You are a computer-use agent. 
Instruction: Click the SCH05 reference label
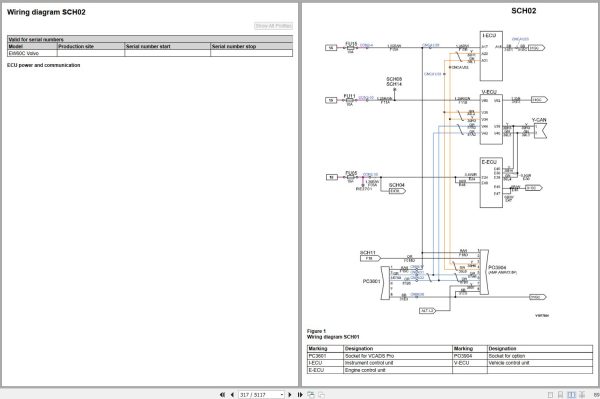click(394, 79)
